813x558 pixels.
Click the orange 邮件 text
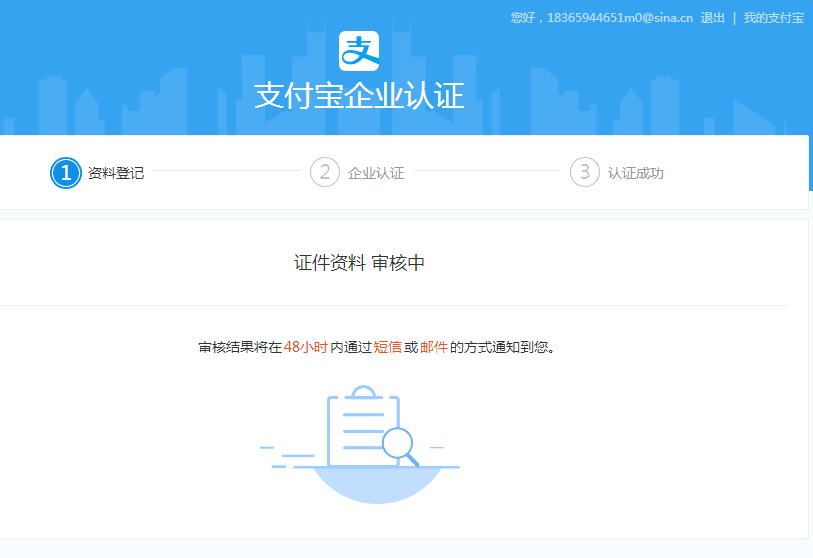pyautogui.click(x=434, y=347)
